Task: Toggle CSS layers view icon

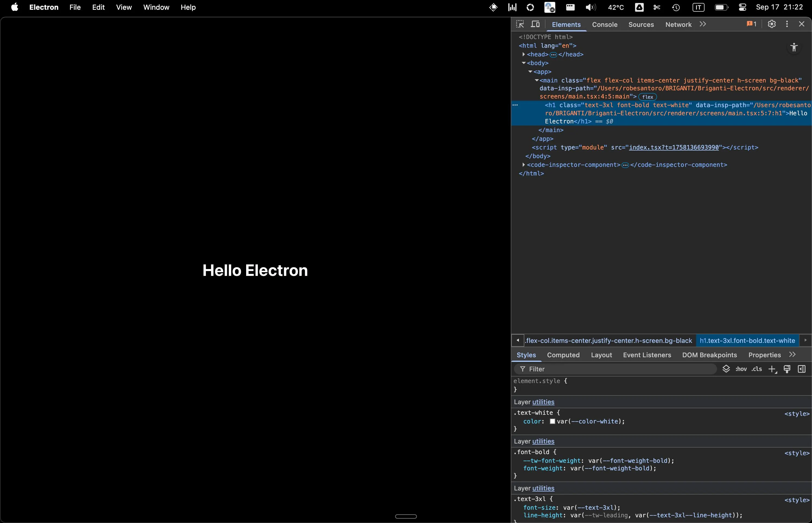Action: pyautogui.click(x=726, y=369)
